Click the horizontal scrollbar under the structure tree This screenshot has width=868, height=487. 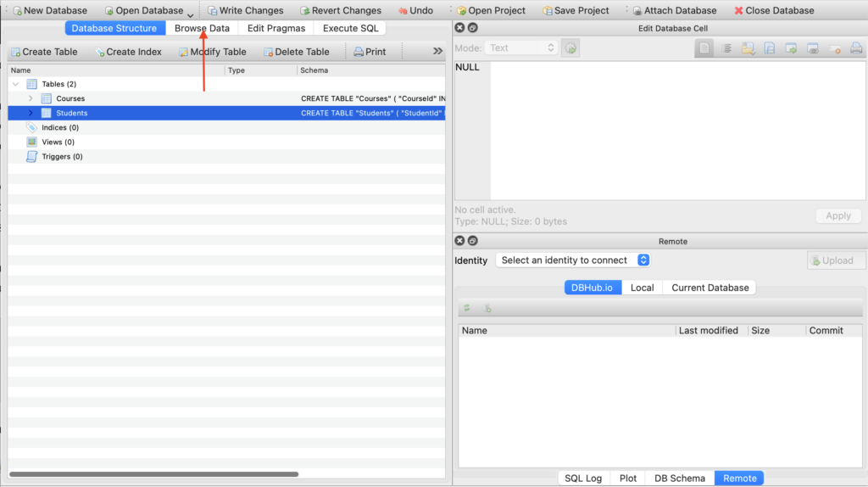coord(153,473)
